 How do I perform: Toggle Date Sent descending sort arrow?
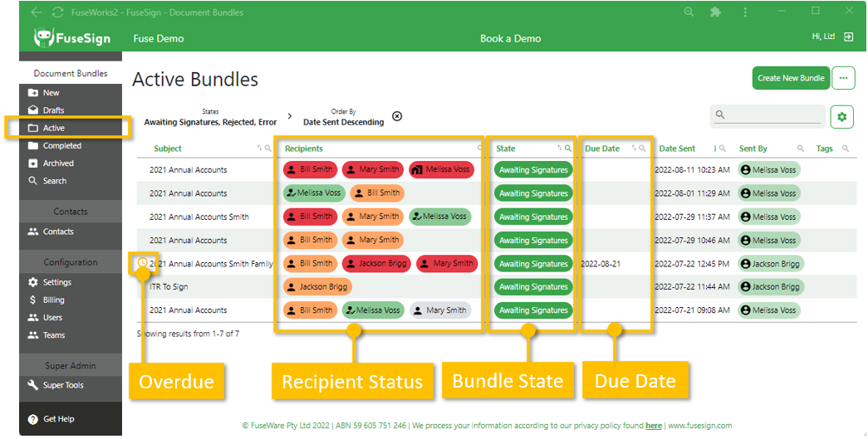(x=716, y=149)
